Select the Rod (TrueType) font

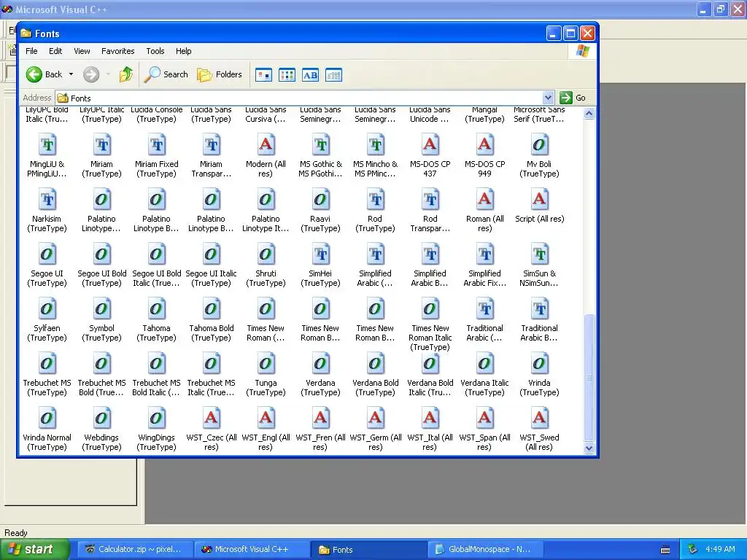(x=376, y=211)
